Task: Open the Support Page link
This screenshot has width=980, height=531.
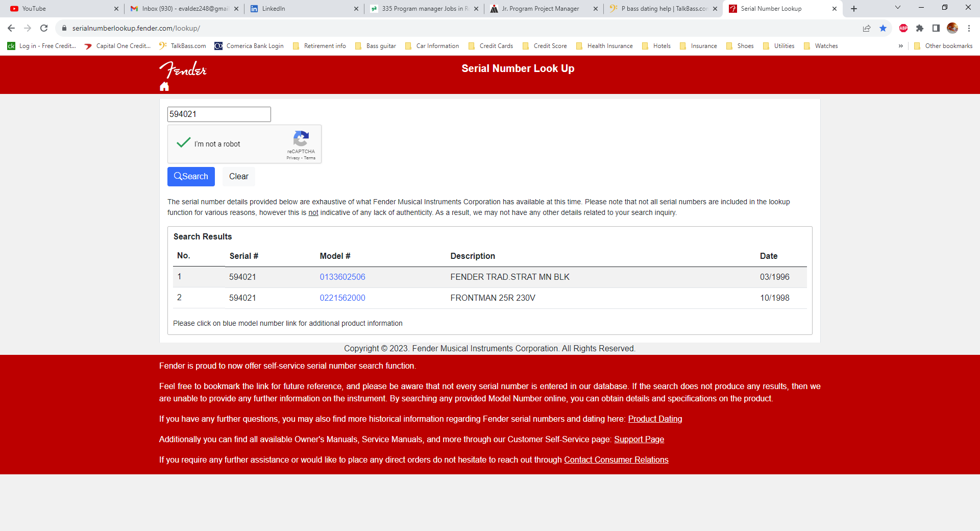Action: [x=639, y=439]
